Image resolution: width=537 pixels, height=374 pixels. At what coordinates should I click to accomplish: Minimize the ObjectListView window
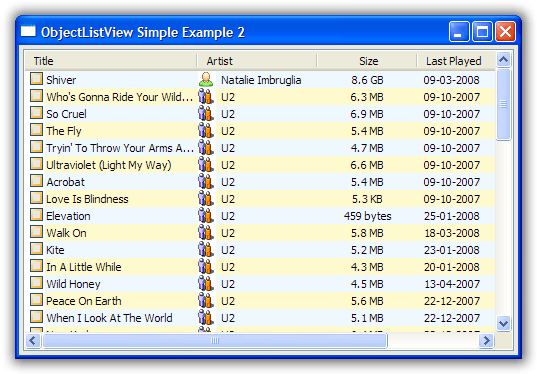(459, 32)
